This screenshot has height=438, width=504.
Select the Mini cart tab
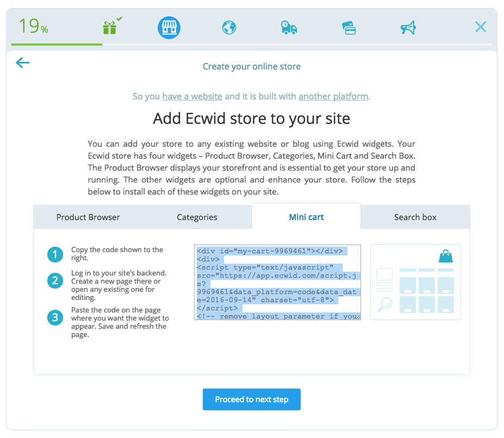(x=306, y=217)
